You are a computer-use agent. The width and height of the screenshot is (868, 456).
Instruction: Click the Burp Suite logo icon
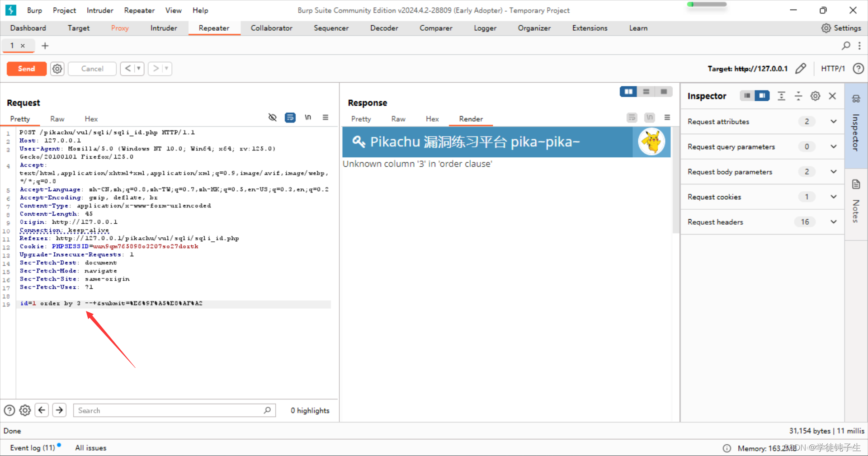11,10
